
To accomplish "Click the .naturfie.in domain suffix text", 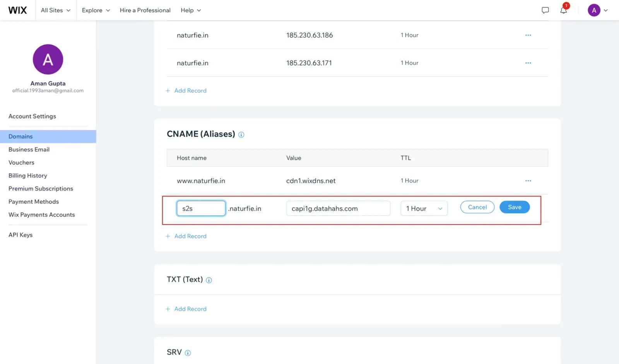I will coord(245,209).
